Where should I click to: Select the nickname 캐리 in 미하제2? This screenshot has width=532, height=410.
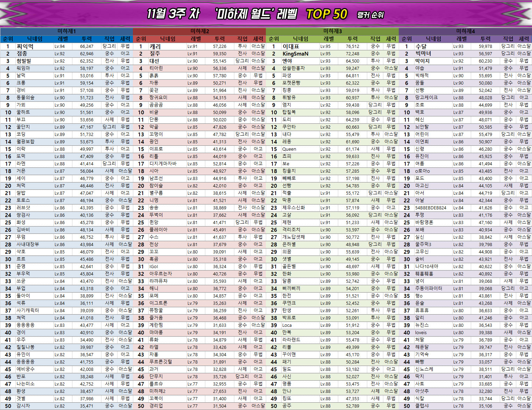(x=155, y=46)
